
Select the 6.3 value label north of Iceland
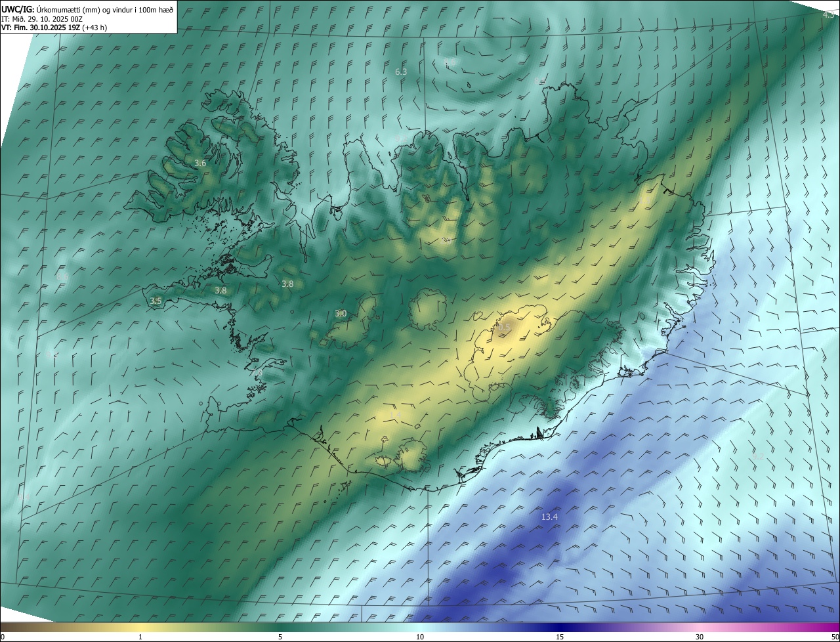(x=401, y=72)
